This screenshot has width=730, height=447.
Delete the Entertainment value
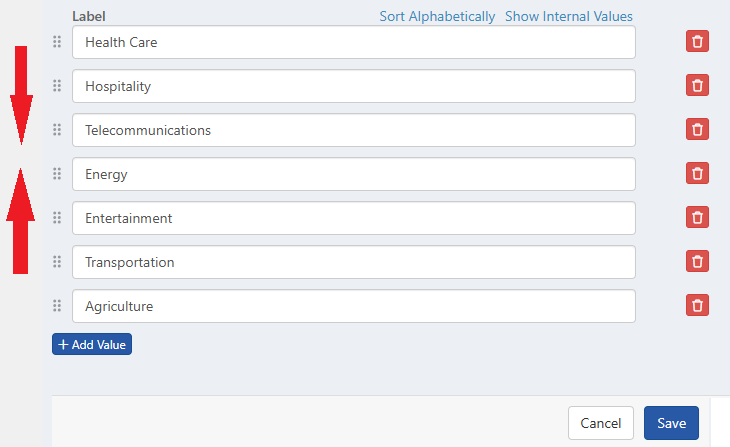697,218
